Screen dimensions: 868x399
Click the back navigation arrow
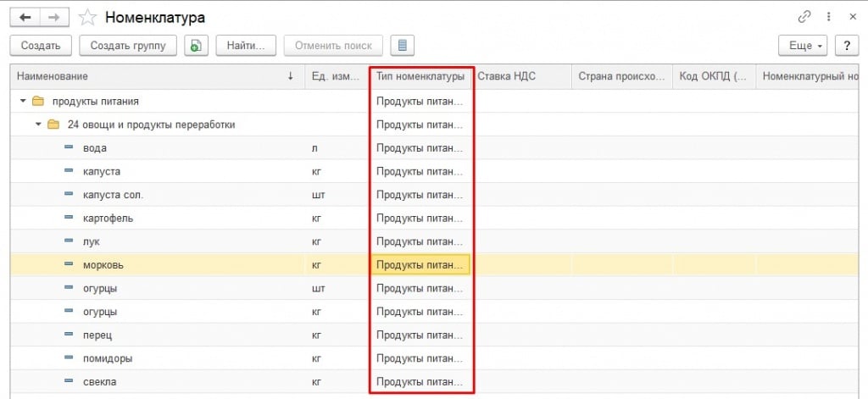25,17
